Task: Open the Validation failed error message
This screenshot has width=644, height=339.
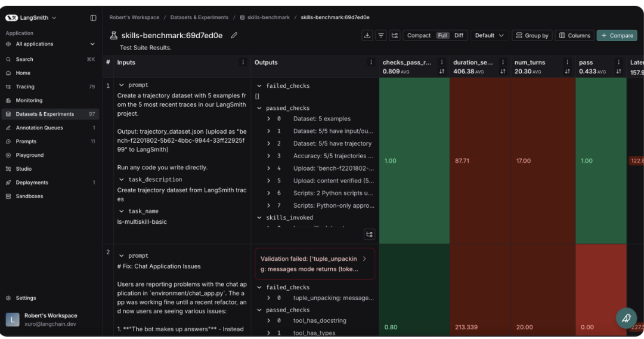Action: coord(315,264)
